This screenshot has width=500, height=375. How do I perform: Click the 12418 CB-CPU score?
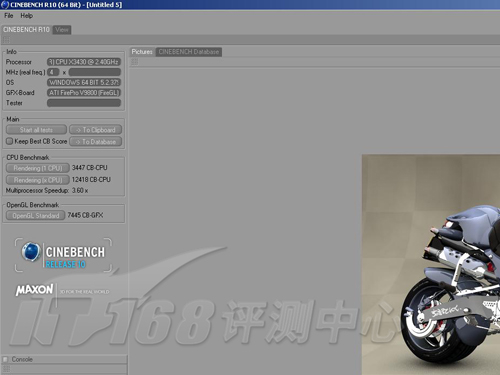tap(91, 180)
